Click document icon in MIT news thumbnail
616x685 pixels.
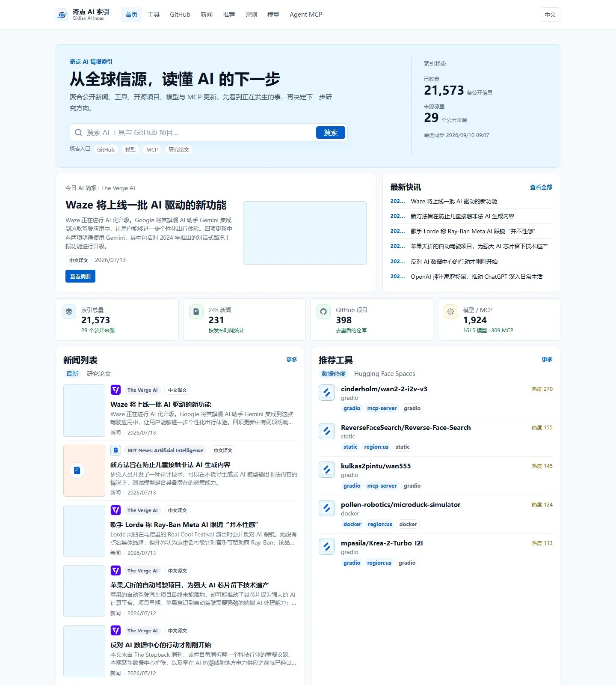click(x=77, y=471)
